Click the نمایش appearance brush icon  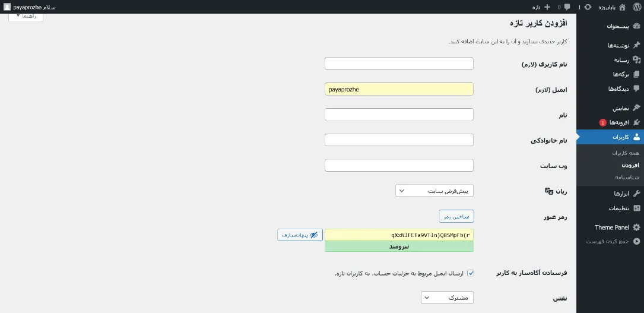pyautogui.click(x=636, y=108)
